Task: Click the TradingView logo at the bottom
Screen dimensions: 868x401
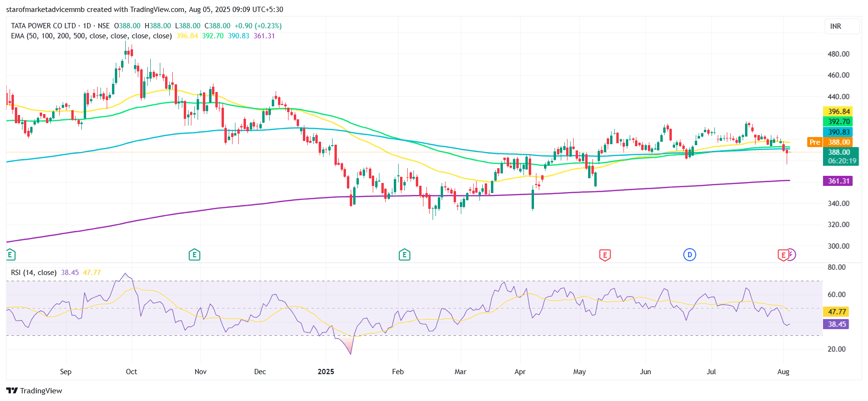Action: point(34,390)
